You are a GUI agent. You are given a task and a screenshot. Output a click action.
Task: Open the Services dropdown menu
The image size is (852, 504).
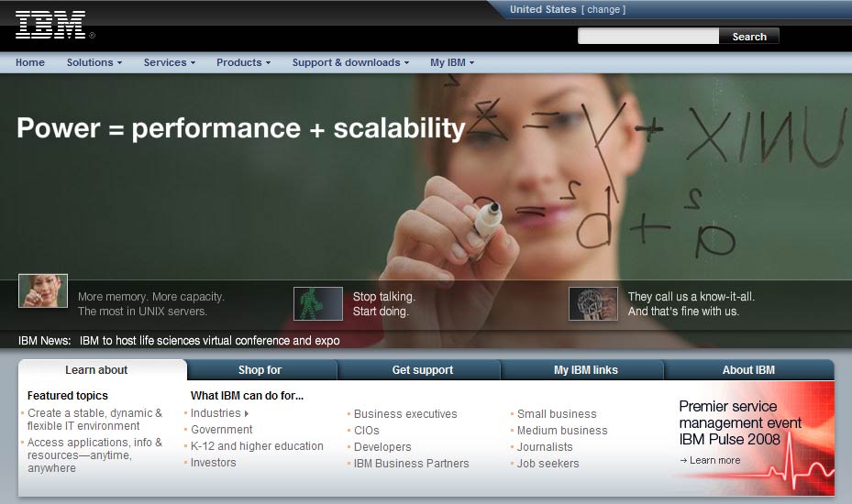(x=170, y=62)
